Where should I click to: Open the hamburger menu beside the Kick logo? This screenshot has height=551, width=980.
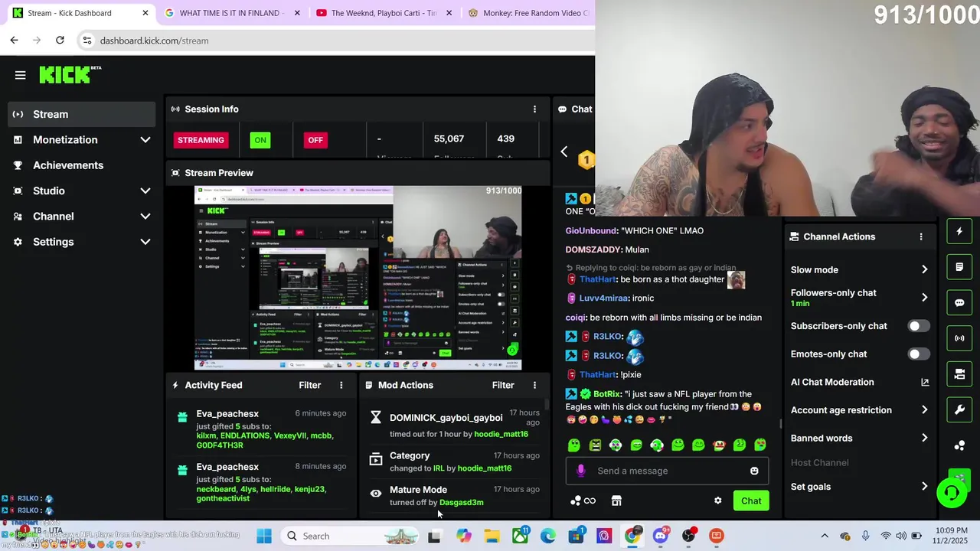point(21,75)
